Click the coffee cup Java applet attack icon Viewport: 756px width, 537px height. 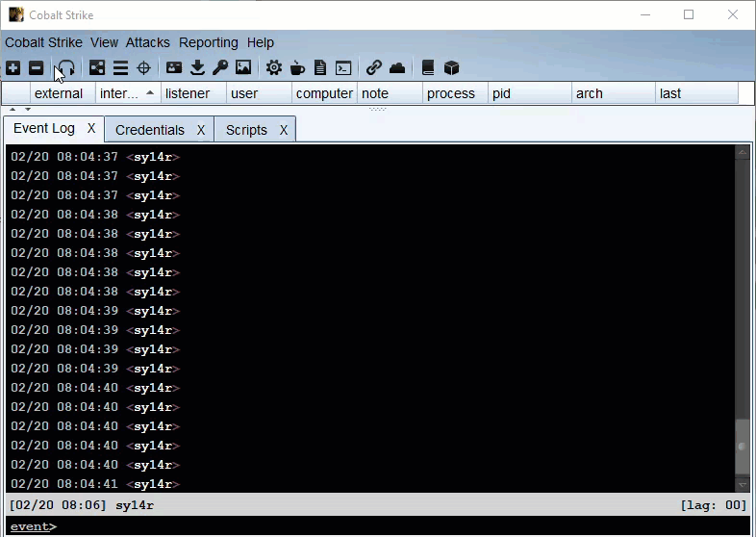click(297, 68)
